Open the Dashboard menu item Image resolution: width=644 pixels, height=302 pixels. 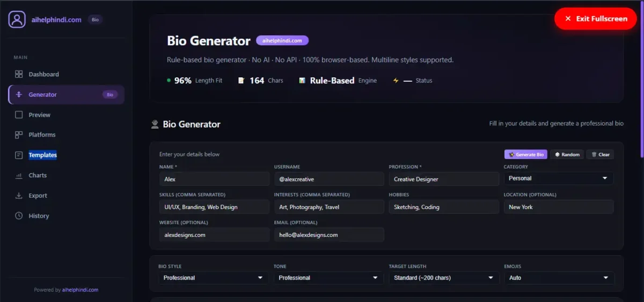pos(66,74)
